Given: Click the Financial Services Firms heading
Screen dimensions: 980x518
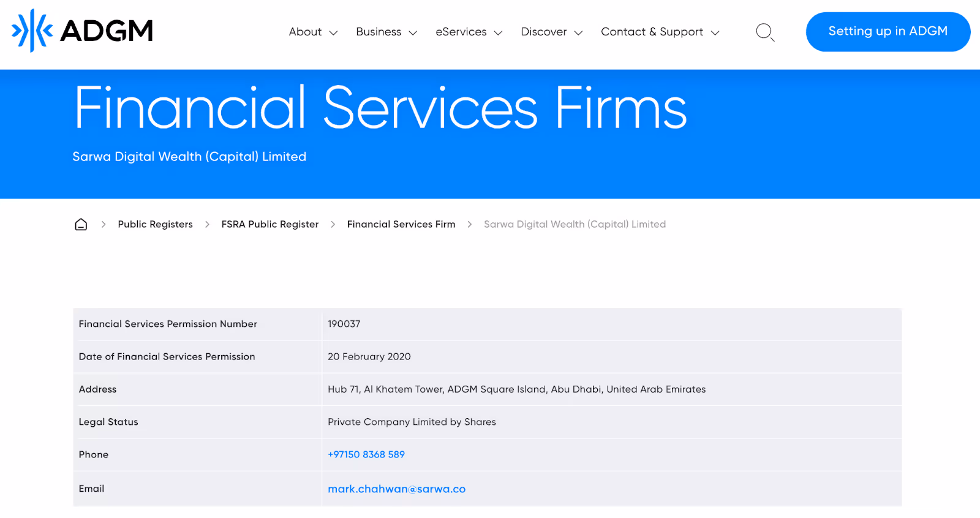Looking at the screenshot, I should [x=380, y=108].
